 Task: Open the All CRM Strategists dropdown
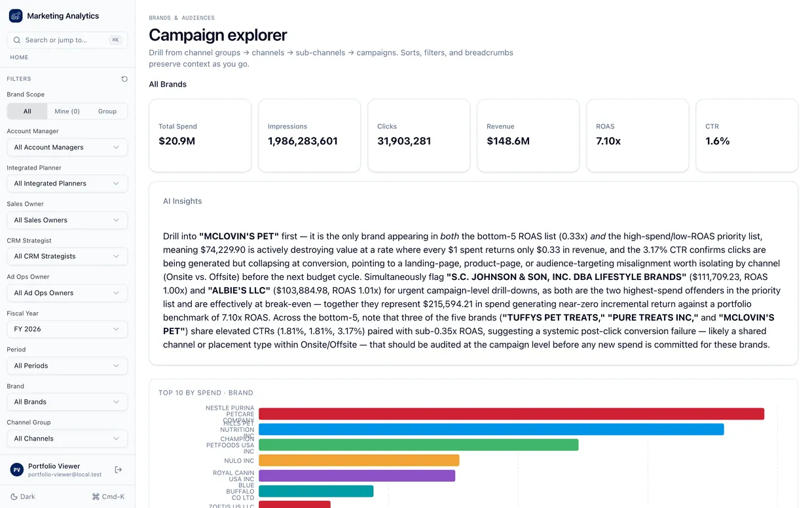67,256
